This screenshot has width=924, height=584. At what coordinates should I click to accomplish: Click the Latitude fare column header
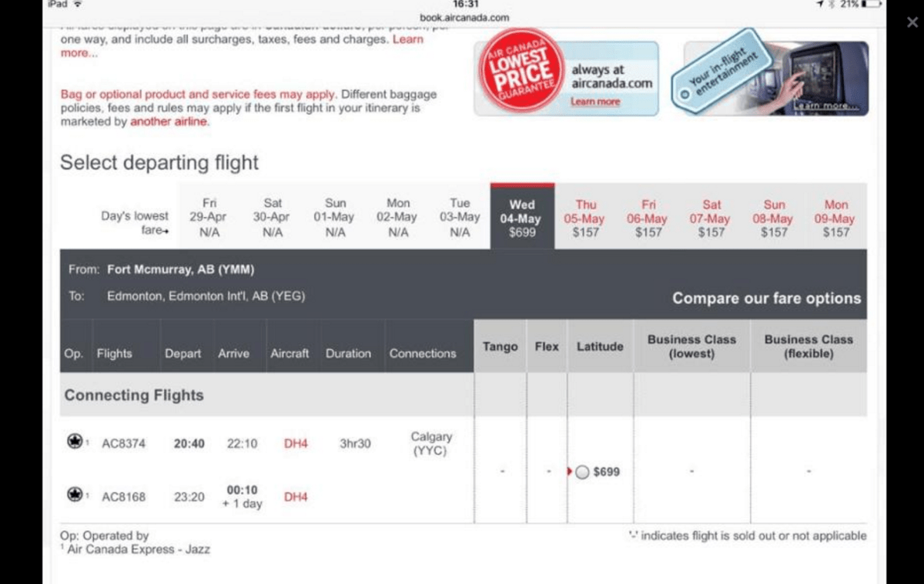click(x=600, y=347)
